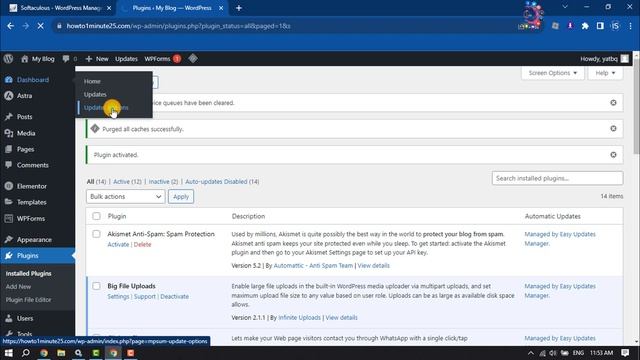The image size is (640, 360).
Task: Deactivate Big File Uploads plugin
Action: coord(174,296)
